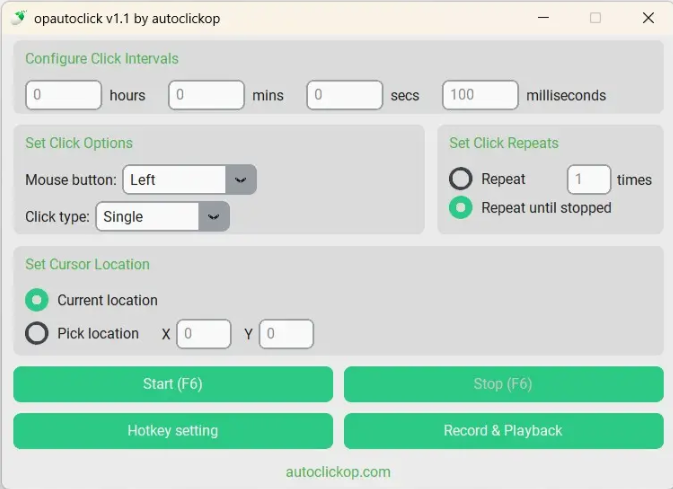Click the X coordinate field
Image resolution: width=673 pixels, height=489 pixels.
[x=204, y=334]
